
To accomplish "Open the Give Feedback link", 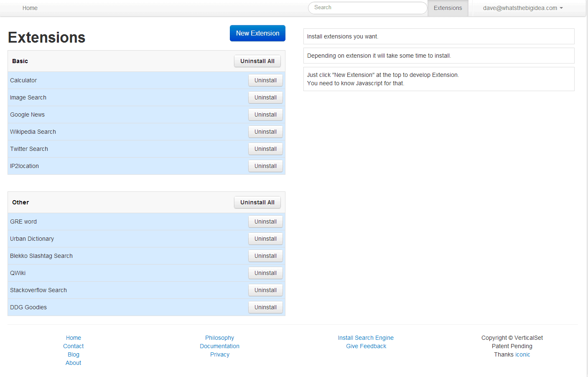I will click(366, 346).
